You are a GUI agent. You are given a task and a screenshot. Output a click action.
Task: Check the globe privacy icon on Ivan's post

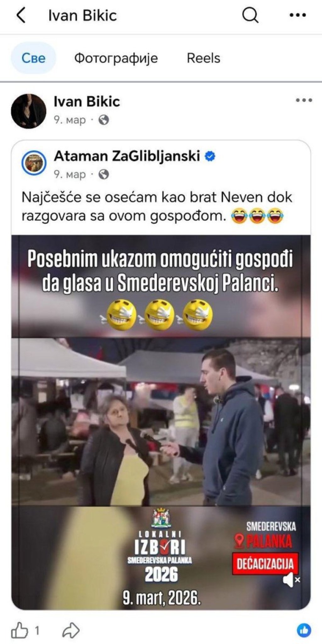104,120
